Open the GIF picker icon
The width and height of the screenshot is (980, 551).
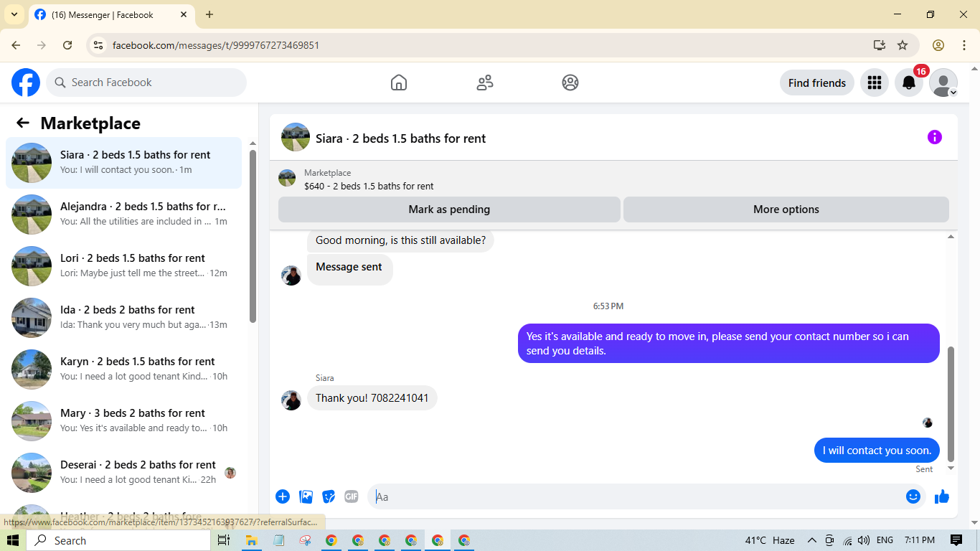[351, 496]
